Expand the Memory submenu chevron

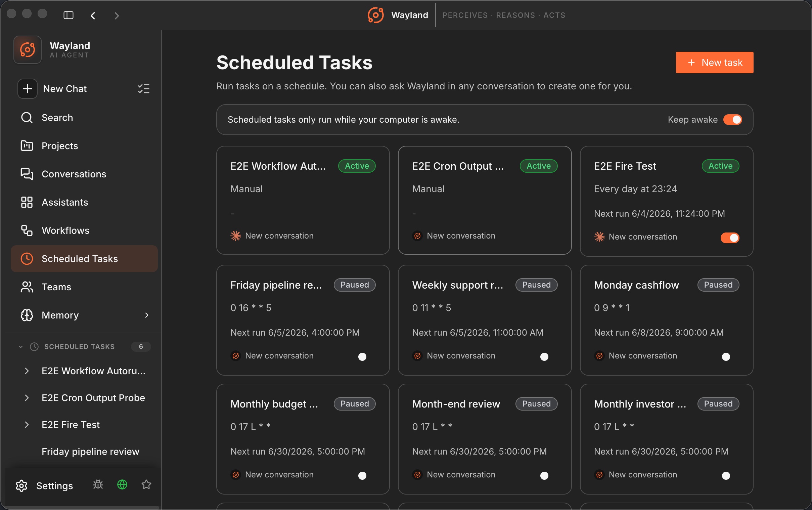pos(147,315)
